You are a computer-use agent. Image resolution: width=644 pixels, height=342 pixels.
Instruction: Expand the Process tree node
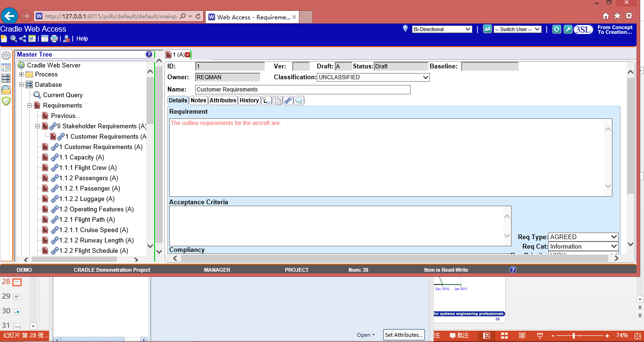click(x=21, y=75)
